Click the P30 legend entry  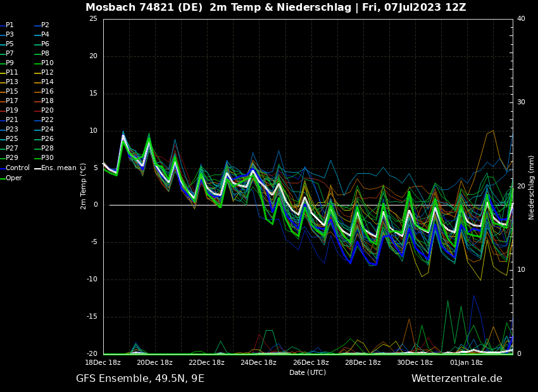click(47, 158)
